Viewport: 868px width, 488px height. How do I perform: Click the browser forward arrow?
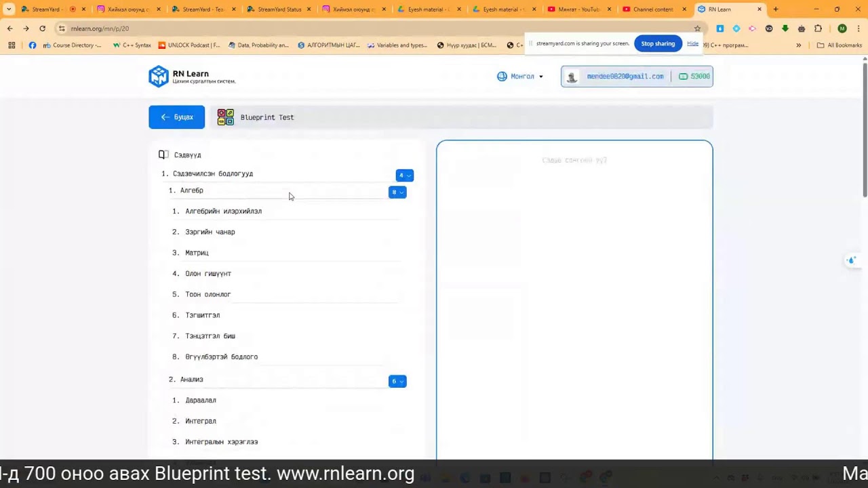(x=26, y=28)
